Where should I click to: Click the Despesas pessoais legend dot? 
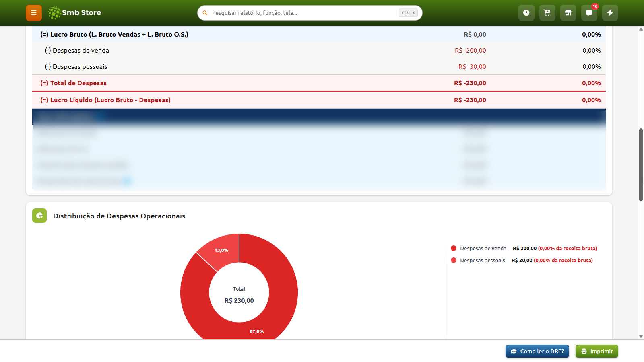(454, 260)
